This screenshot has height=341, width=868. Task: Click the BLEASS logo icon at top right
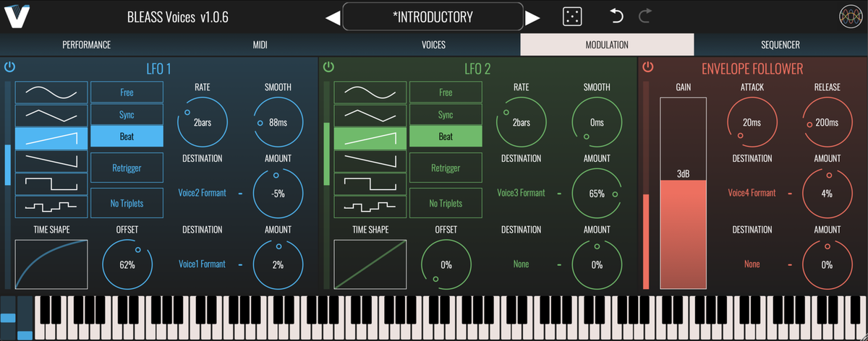[851, 17]
